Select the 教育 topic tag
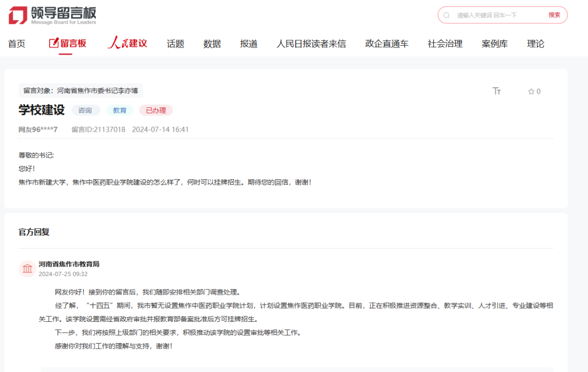The height and width of the screenshot is (372, 588). point(120,110)
